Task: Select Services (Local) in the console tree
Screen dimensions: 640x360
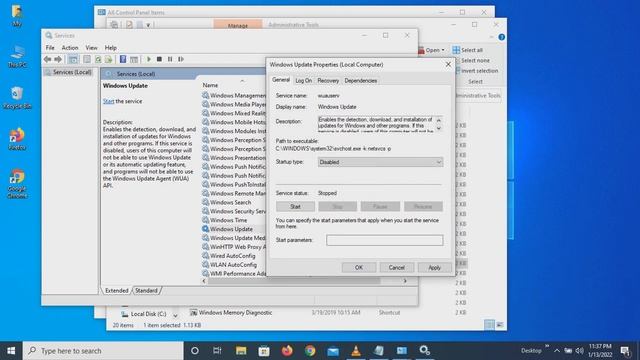Action: click(72, 72)
